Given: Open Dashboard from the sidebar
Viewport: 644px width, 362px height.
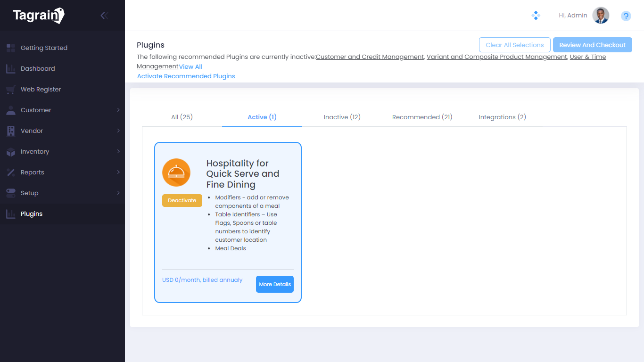Looking at the screenshot, I should 38,69.
